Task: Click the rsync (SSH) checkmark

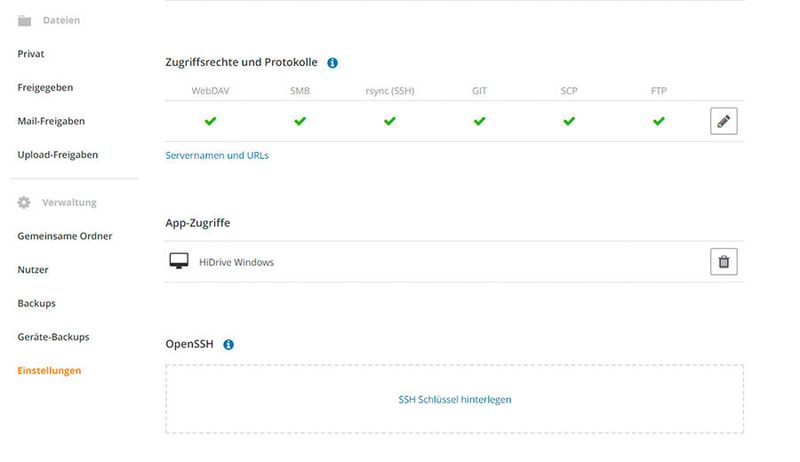Action: pos(390,121)
